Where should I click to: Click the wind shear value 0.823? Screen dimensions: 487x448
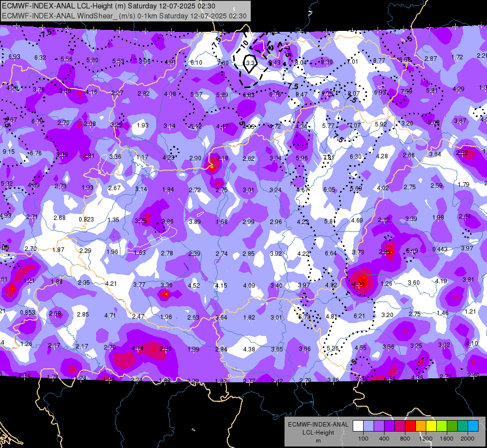[86, 219]
